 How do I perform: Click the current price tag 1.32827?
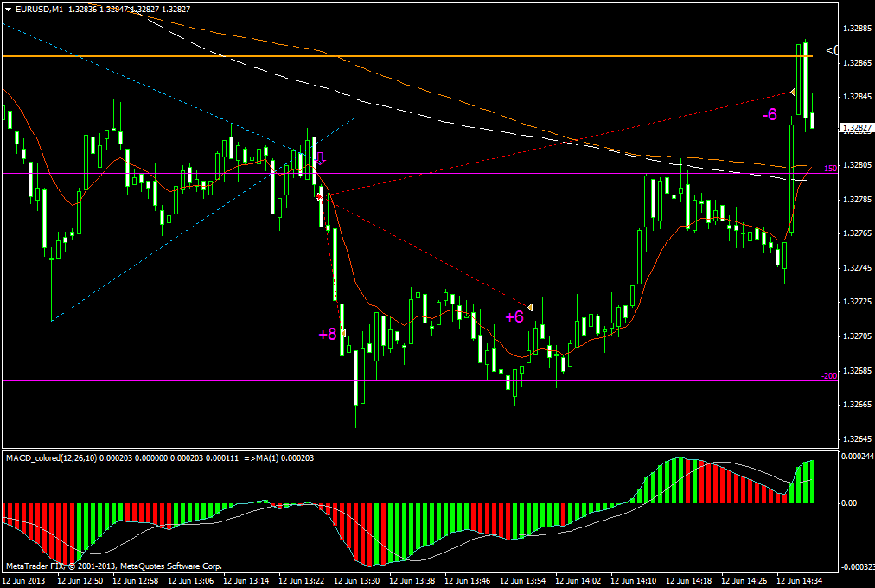pyautogui.click(x=857, y=128)
